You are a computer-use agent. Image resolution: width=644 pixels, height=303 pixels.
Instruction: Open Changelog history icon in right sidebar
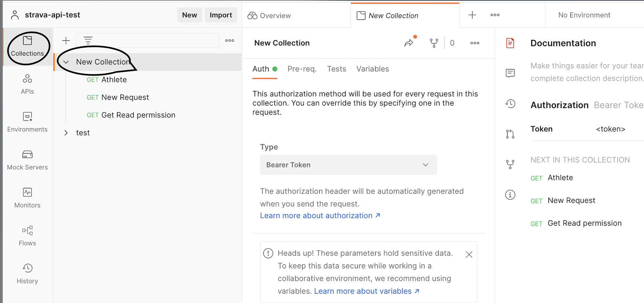pos(510,104)
